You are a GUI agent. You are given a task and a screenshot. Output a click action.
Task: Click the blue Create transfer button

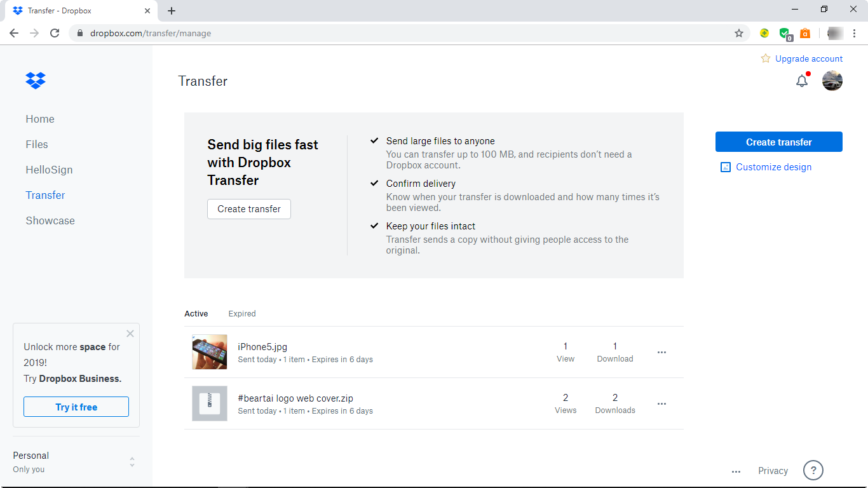click(x=779, y=142)
